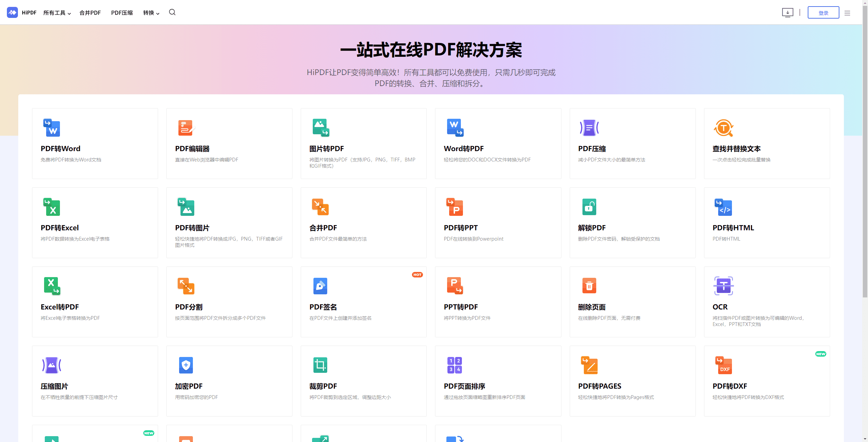
Task: Click the PDF转HTML tool icon
Action: [723, 207]
